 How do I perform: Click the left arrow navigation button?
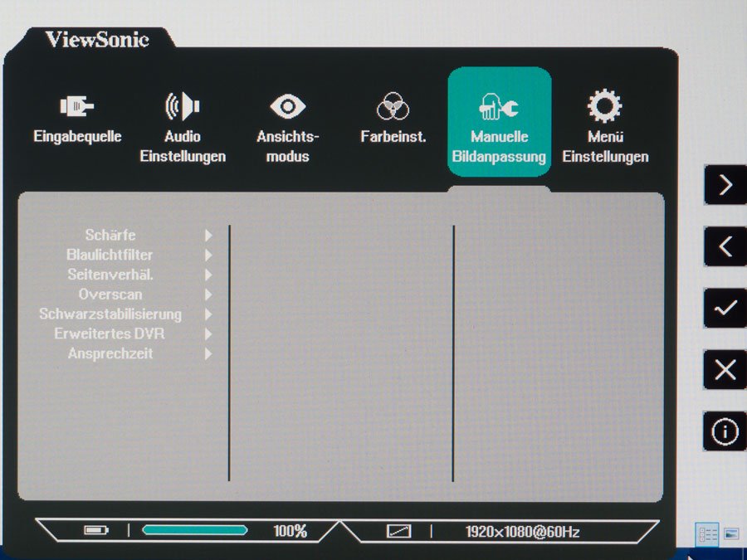[725, 246]
